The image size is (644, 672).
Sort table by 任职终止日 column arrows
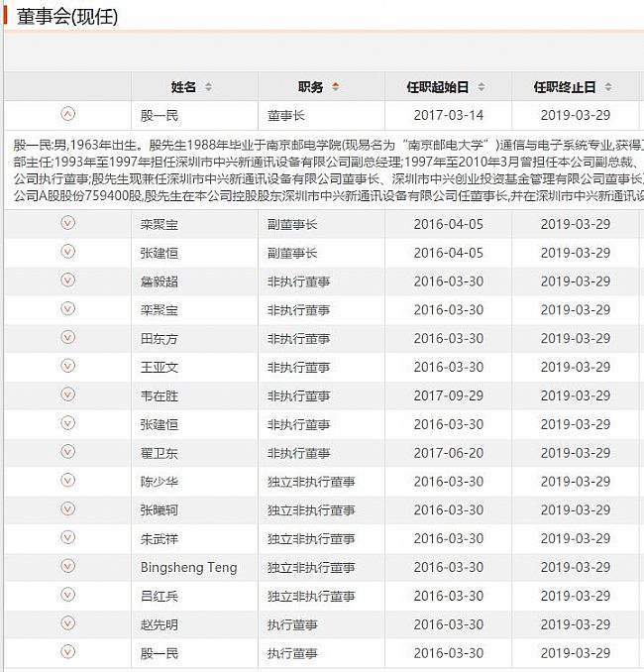tap(608, 86)
